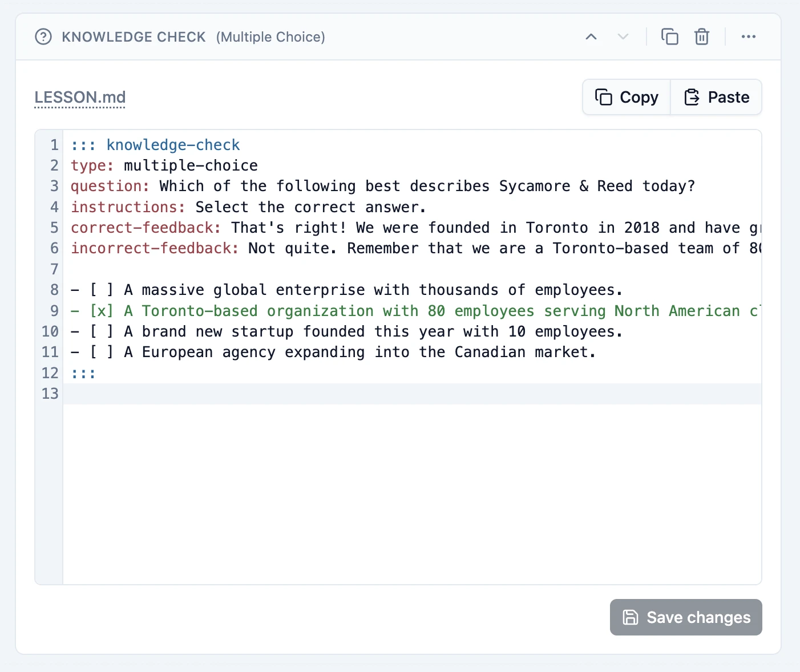Click the Paste button

pyautogui.click(x=717, y=98)
